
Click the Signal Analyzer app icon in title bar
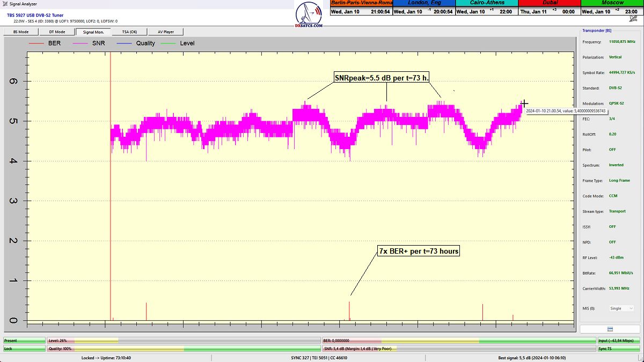pyautogui.click(x=5, y=4)
